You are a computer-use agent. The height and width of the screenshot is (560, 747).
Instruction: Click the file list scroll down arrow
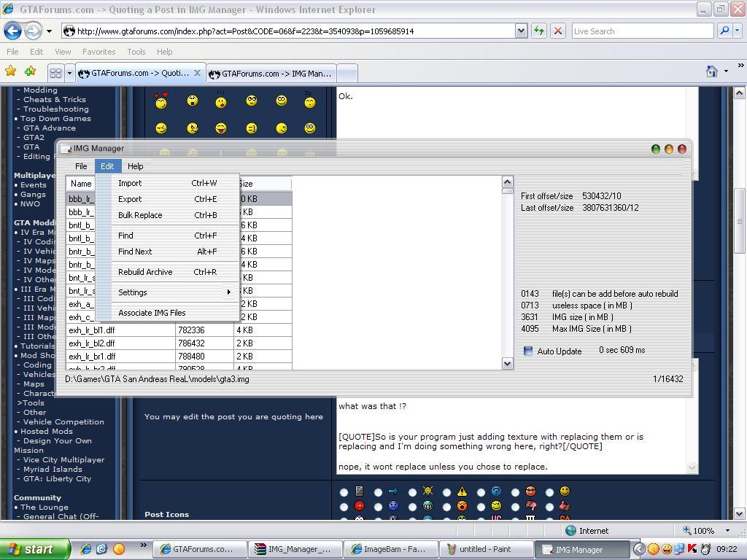(x=508, y=364)
